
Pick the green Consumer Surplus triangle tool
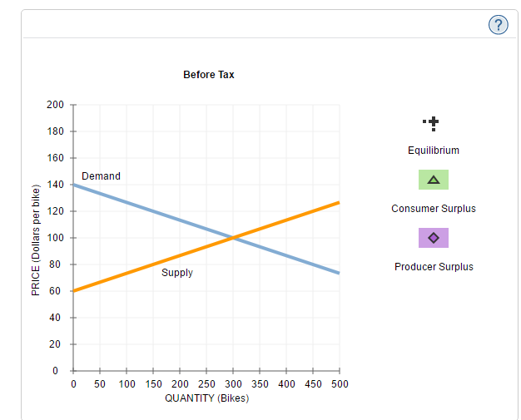(433, 180)
